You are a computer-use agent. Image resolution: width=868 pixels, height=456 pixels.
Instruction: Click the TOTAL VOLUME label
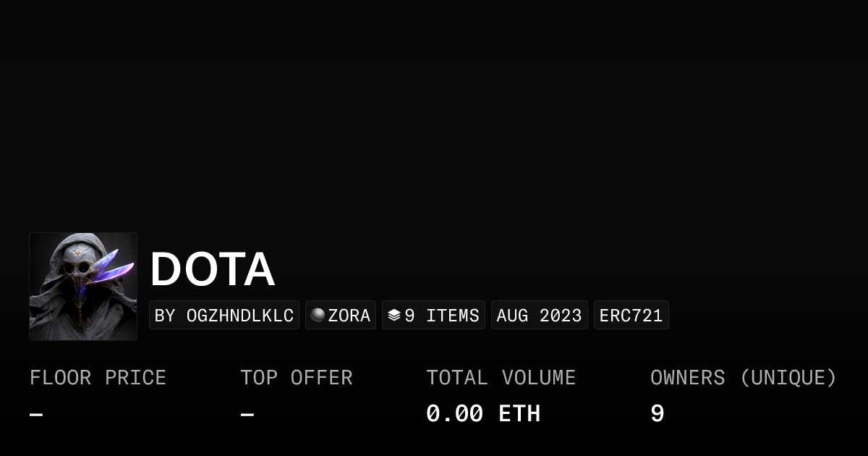click(x=501, y=378)
